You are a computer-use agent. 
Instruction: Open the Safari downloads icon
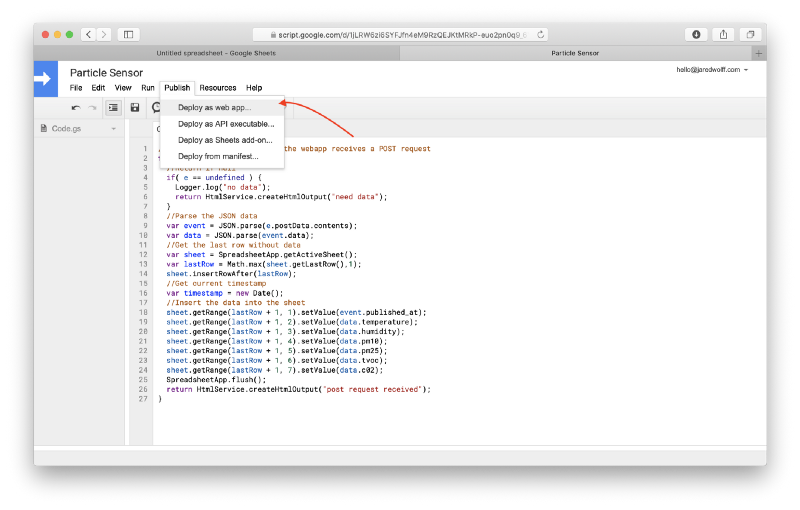pyautogui.click(x=696, y=34)
